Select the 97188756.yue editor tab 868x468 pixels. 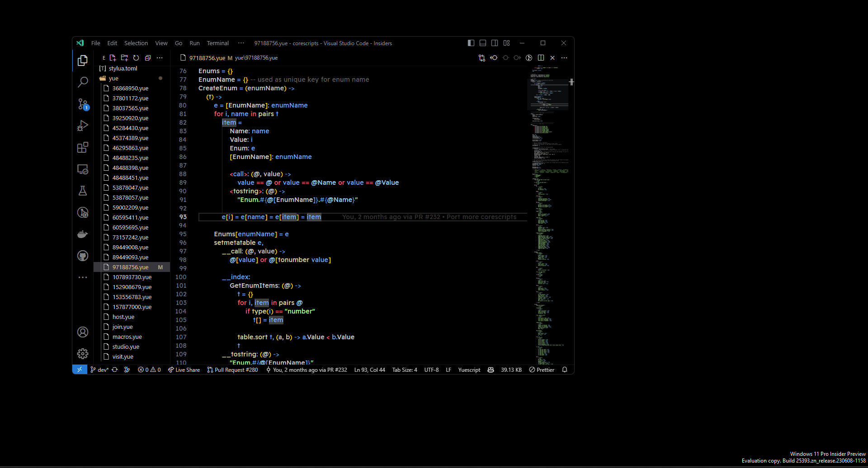[208, 58]
